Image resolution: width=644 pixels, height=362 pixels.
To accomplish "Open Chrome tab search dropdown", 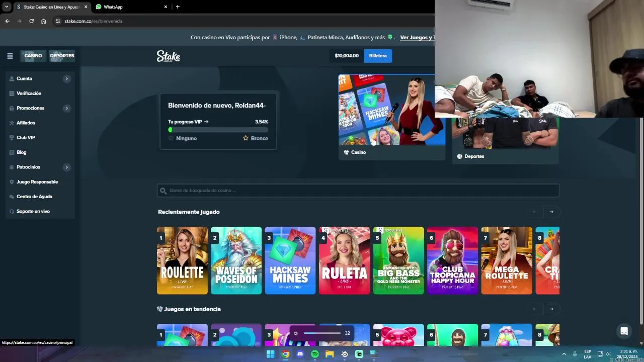I will click(7, 7).
